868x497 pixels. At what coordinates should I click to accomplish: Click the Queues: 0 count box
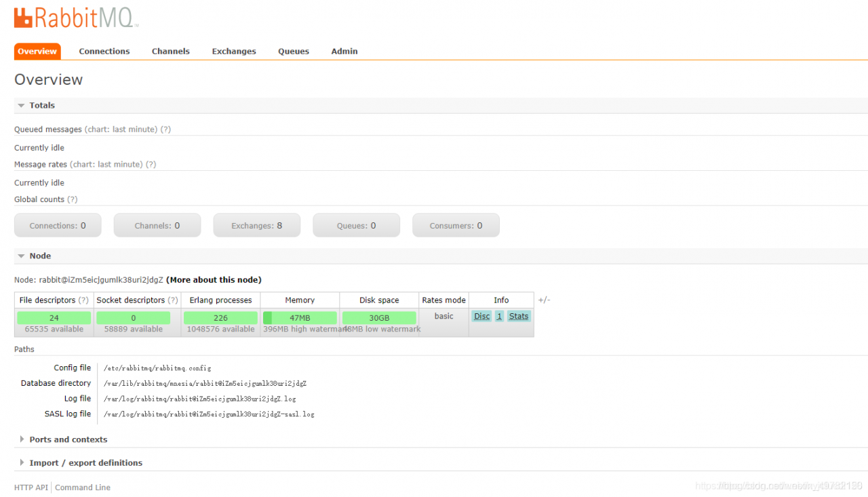[356, 226]
